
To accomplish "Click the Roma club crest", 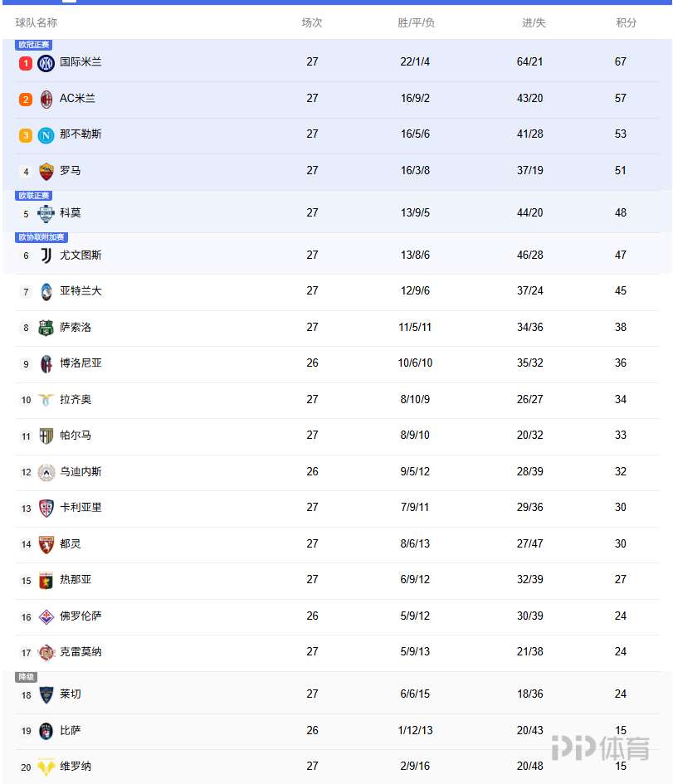I will [x=46, y=171].
